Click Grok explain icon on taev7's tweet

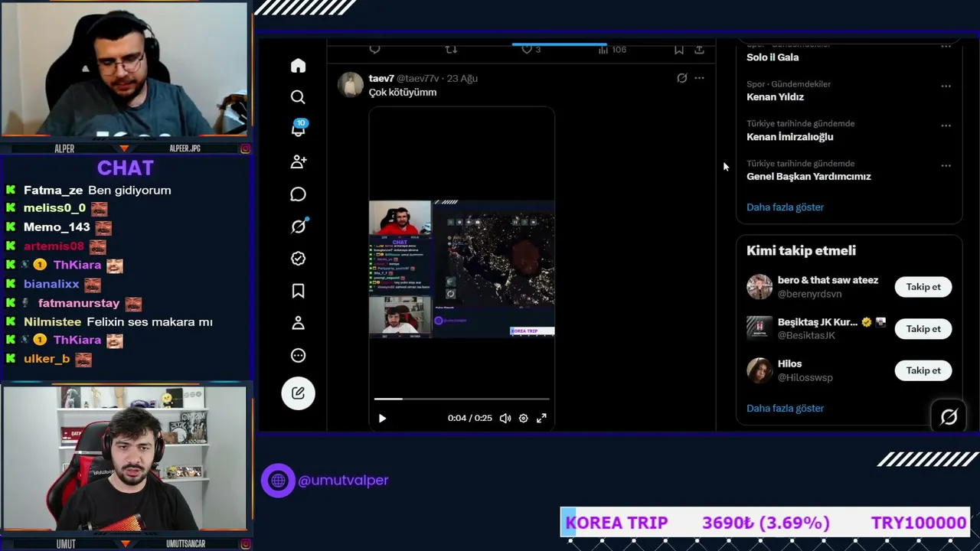pos(681,78)
